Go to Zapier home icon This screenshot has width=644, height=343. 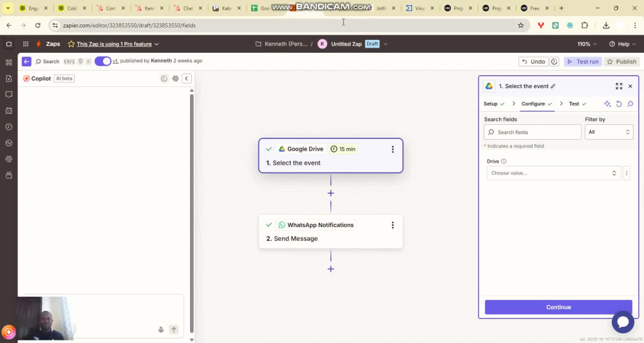click(x=8, y=44)
